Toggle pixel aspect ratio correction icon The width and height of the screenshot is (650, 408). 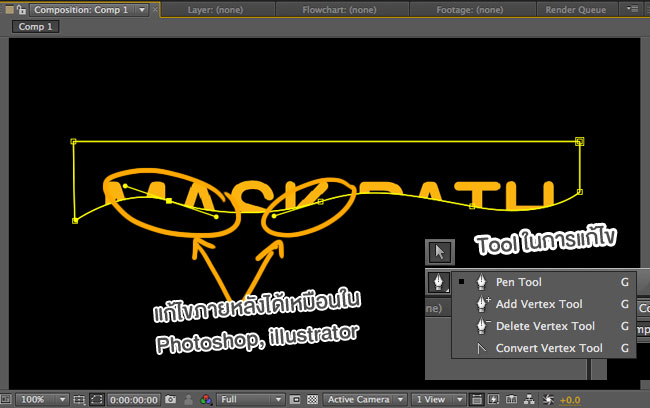(x=477, y=400)
